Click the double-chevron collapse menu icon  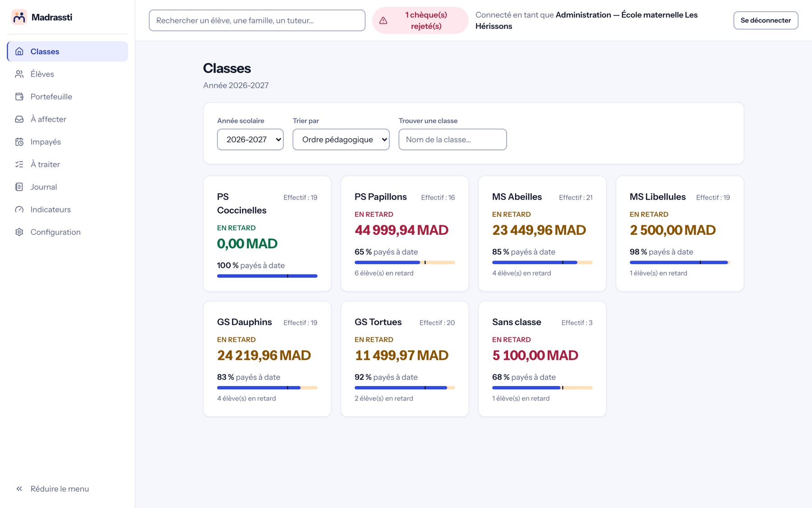[19, 489]
